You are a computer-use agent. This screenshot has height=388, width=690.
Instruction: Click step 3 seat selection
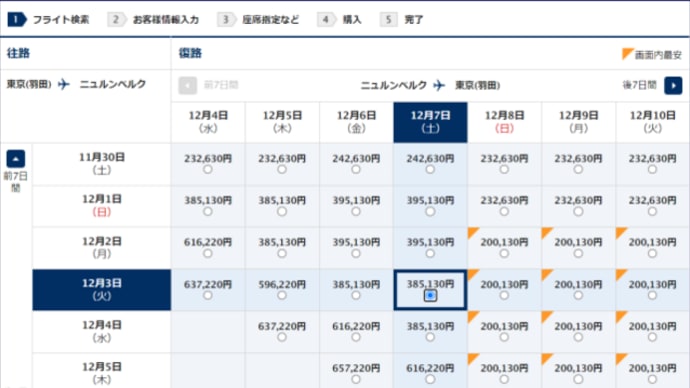click(x=258, y=19)
